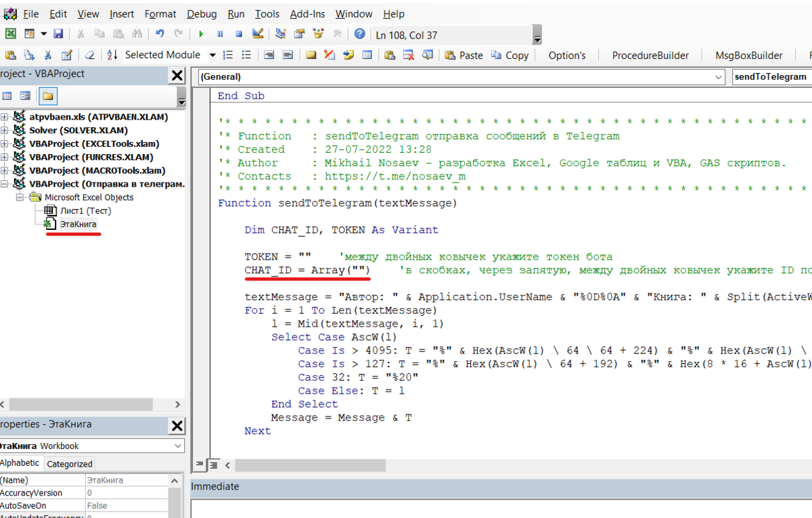Open the Insert UserForm dropdown arrow
This screenshot has height=518, width=812.
43,34
